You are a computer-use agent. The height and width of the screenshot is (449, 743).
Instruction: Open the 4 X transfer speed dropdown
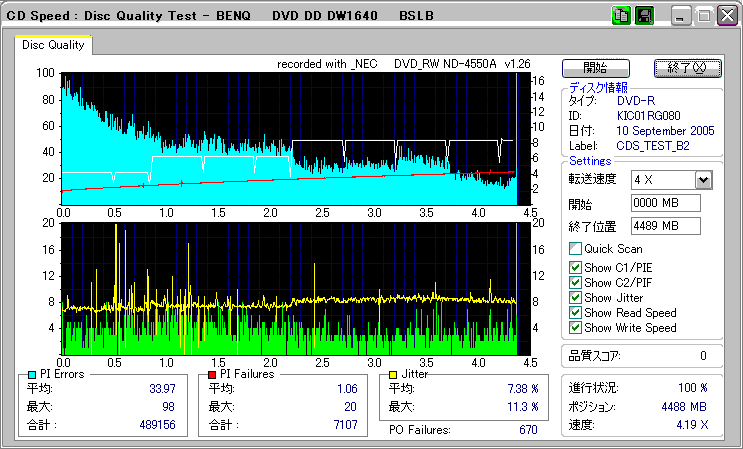click(703, 179)
